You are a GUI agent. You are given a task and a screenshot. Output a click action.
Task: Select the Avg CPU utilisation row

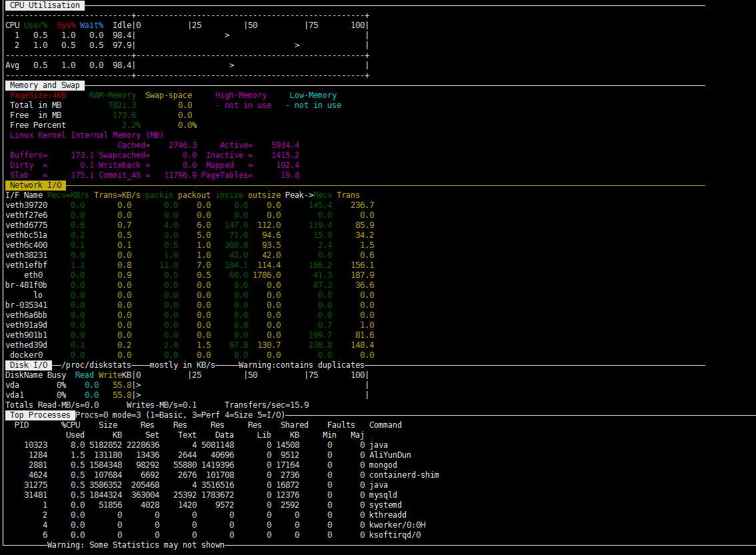(x=186, y=65)
